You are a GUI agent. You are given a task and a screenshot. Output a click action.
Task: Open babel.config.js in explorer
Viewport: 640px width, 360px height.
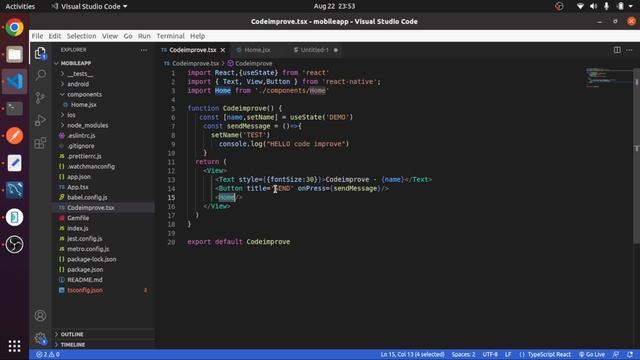(87, 197)
